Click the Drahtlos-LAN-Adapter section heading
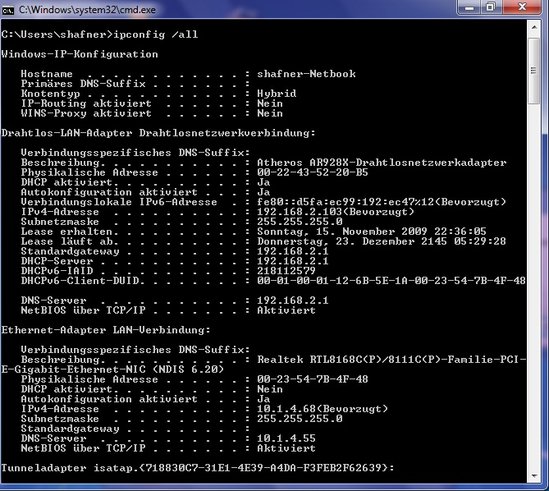 pyautogui.click(x=158, y=133)
